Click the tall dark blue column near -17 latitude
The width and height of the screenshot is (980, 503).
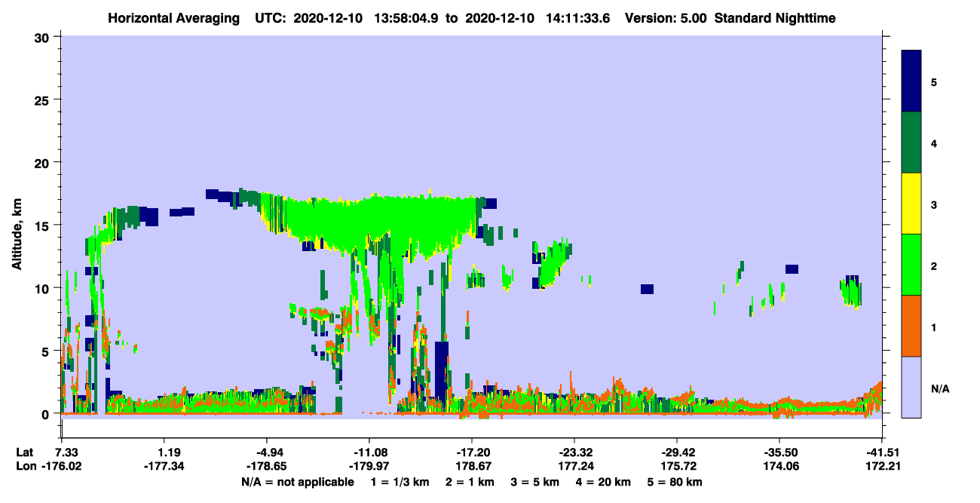pos(442,370)
